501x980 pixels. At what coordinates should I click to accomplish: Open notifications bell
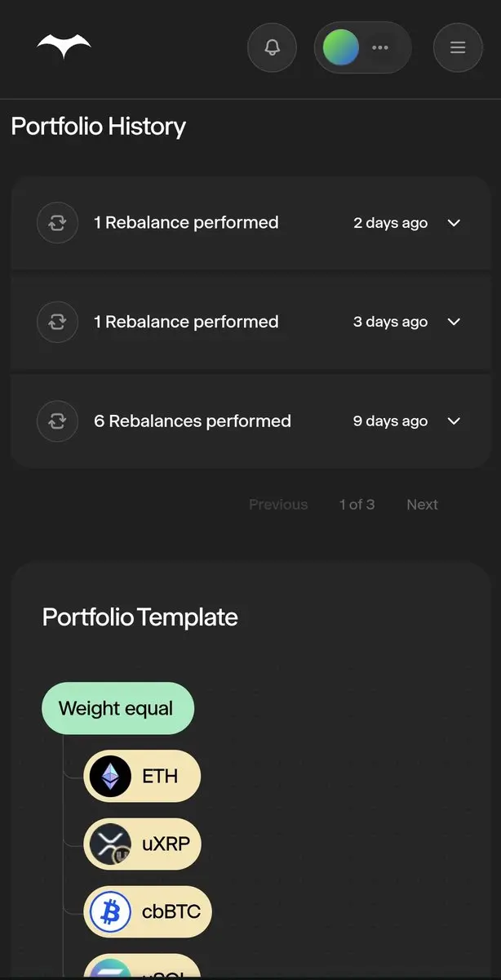[273, 47]
